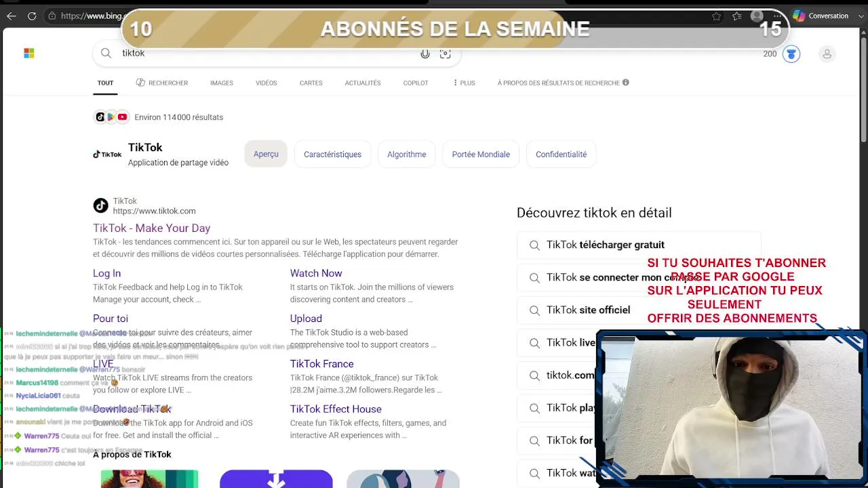Select the TOUT results tab
The height and width of the screenshot is (488, 868).
point(105,83)
